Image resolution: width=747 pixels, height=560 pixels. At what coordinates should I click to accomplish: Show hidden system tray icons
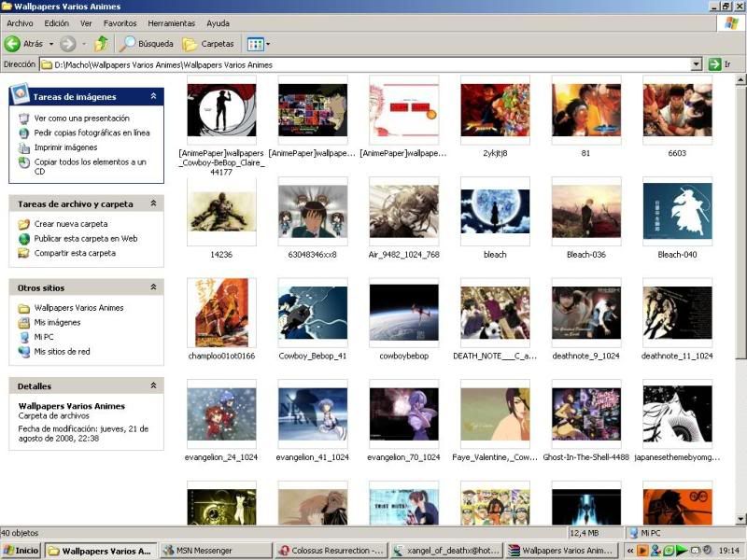pyautogui.click(x=629, y=551)
